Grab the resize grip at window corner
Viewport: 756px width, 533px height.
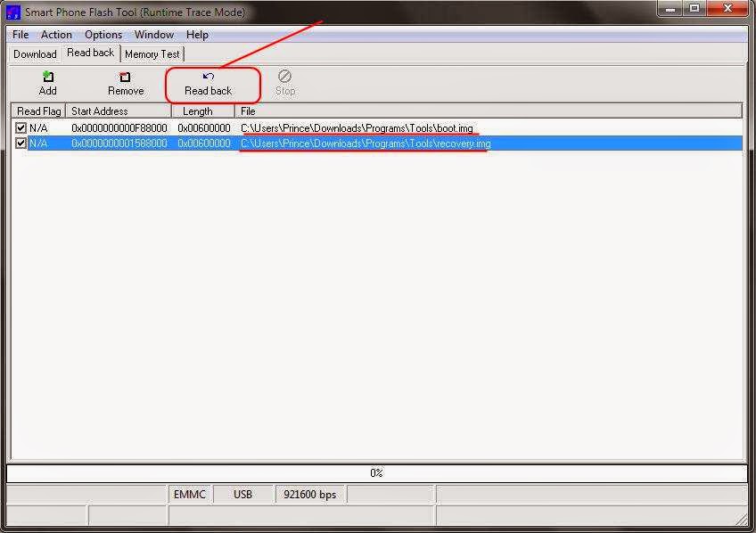(742, 519)
